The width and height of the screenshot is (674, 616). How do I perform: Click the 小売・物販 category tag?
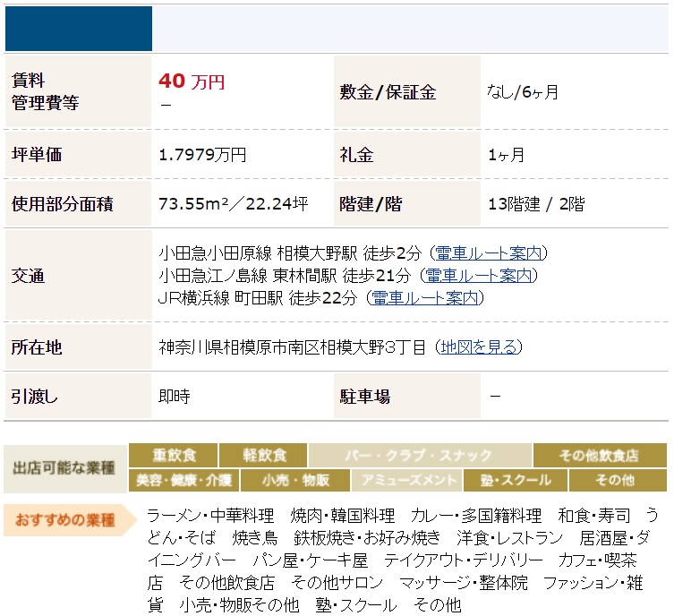pyautogui.click(x=295, y=480)
